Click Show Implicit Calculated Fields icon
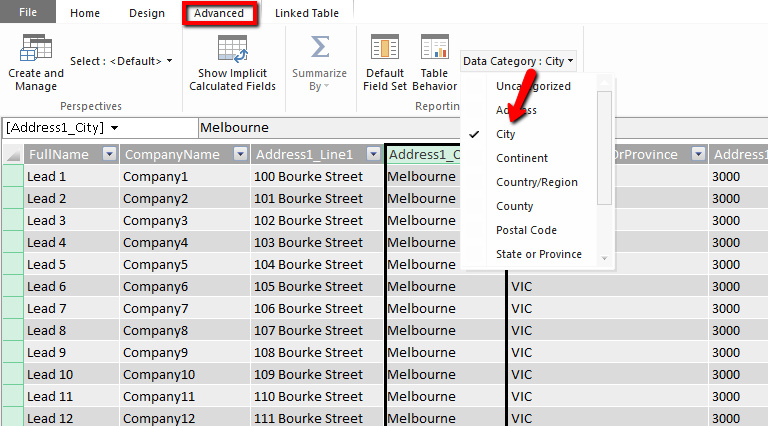Viewport: 768px width, 426px height. [232, 48]
